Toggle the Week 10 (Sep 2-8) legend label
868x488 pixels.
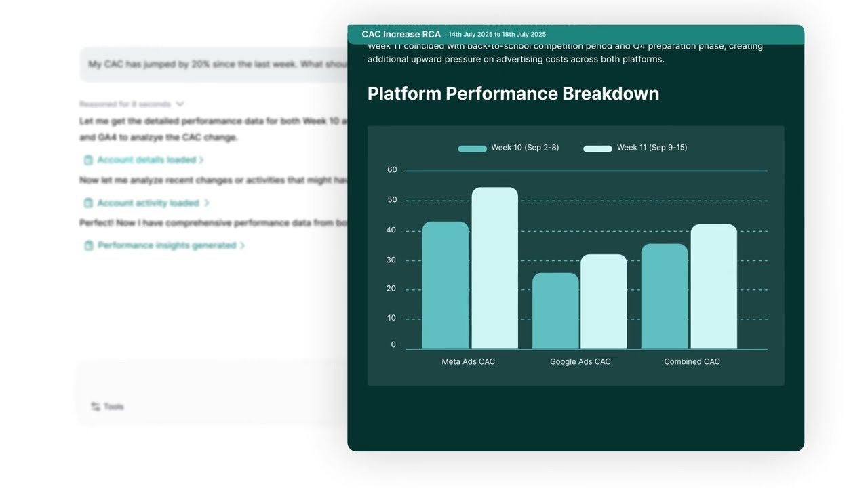coord(525,148)
